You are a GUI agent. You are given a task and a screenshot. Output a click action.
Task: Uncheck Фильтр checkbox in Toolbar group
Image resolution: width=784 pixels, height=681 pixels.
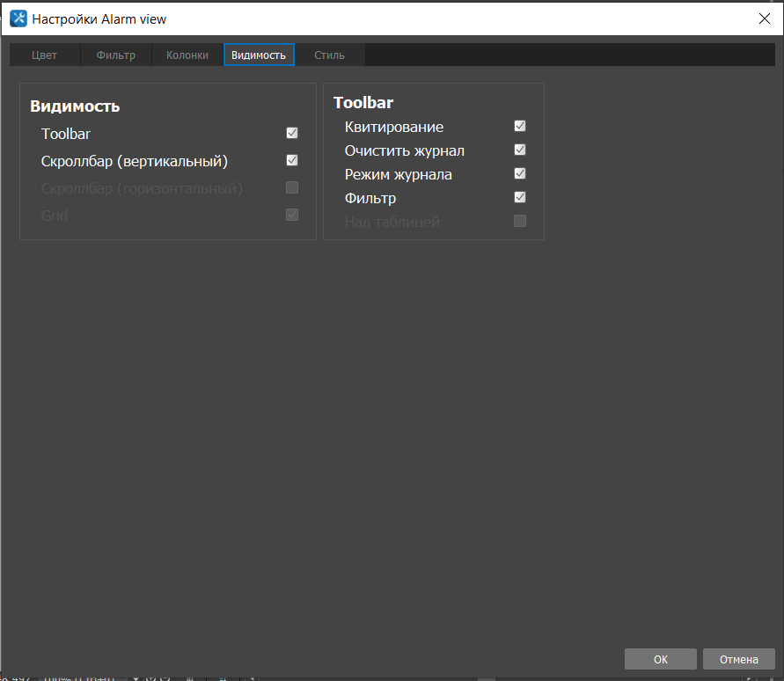[x=520, y=198]
